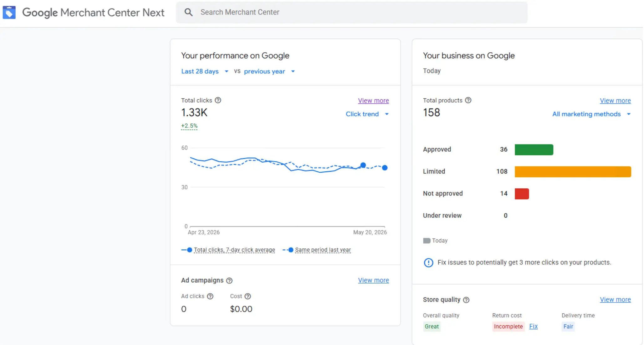Click the +2.5% change indicator
This screenshot has height=345, width=644.
pyautogui.click(x=189, y=126)
